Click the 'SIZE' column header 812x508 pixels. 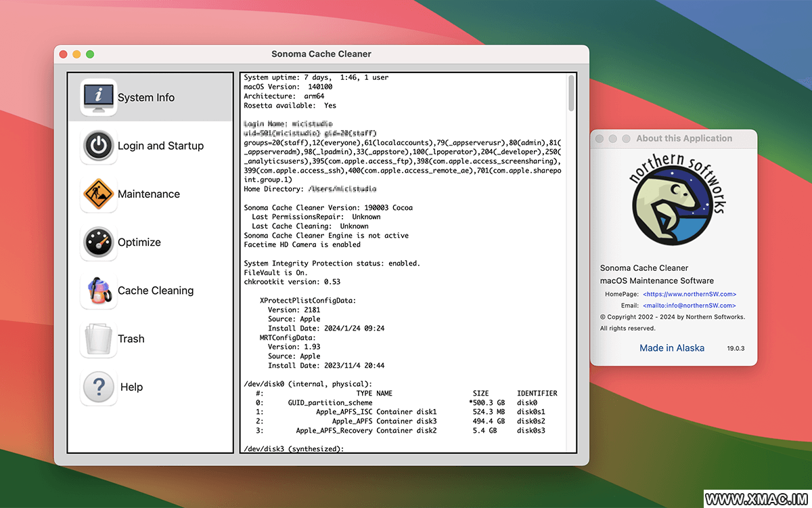[481, 394]
